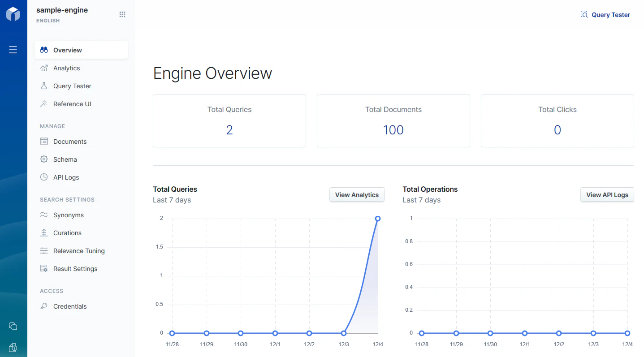Click the Schema gear icon
Image resolution: width=644 pixels, height=357 pixels.
point(44,159)
